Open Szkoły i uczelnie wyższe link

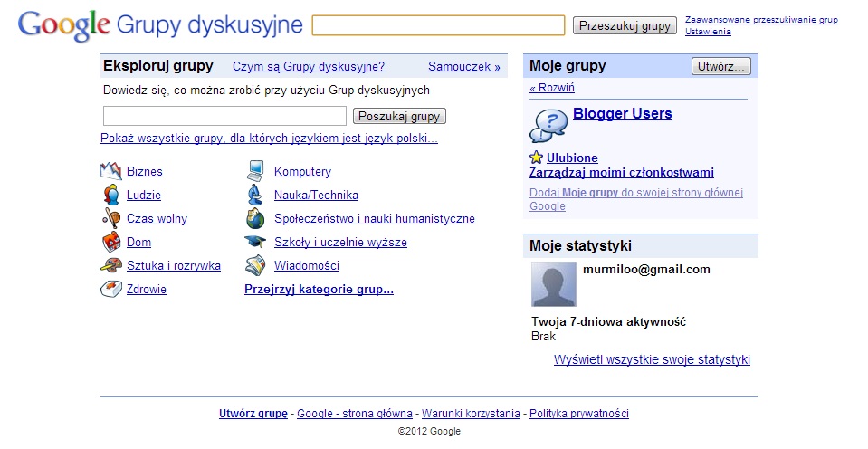tap(340, 242)
